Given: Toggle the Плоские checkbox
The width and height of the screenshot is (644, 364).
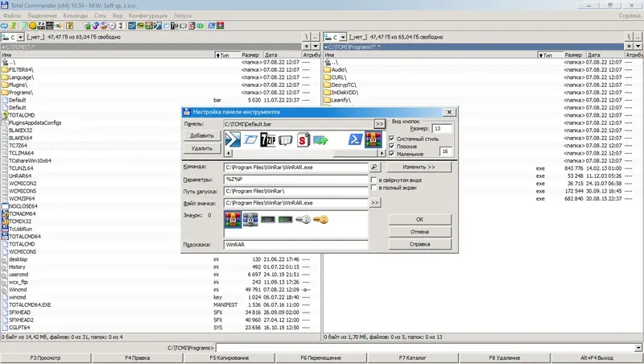Looking at the screenshot, I should pyautogui.click(x=392, y=147).
